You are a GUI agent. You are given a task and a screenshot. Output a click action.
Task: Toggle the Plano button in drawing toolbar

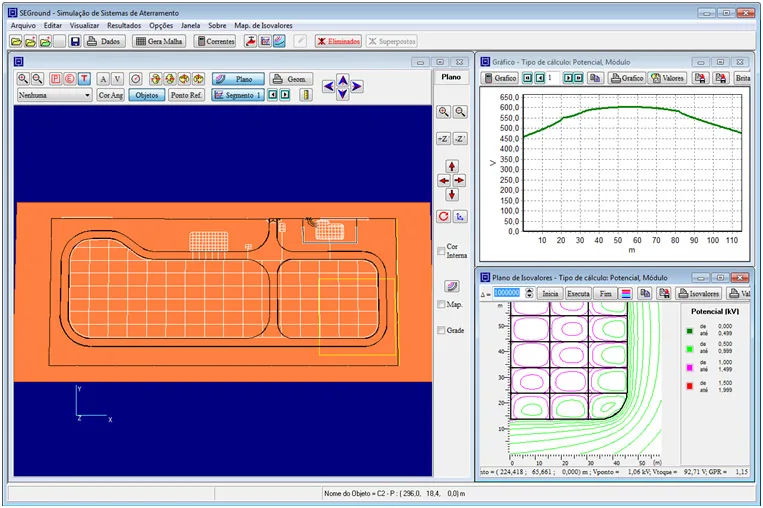[x=238, y=79]
